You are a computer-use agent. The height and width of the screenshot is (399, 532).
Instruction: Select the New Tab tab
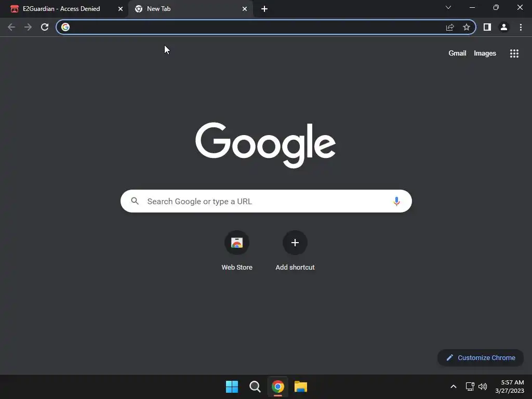pos(191,9)
